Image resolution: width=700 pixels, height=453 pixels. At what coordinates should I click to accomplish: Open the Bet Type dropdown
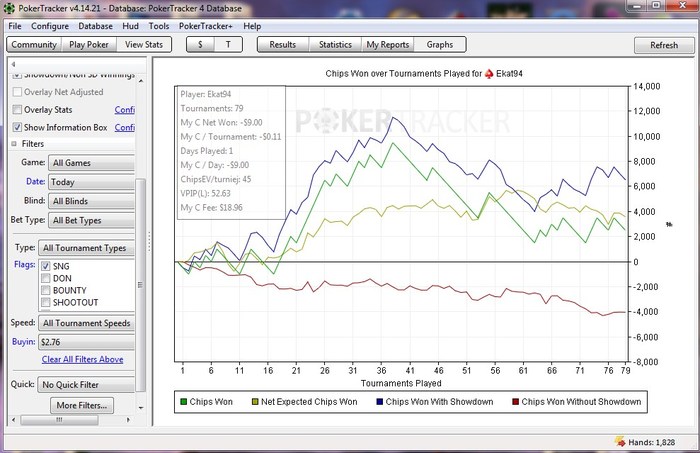coord(92,220)
